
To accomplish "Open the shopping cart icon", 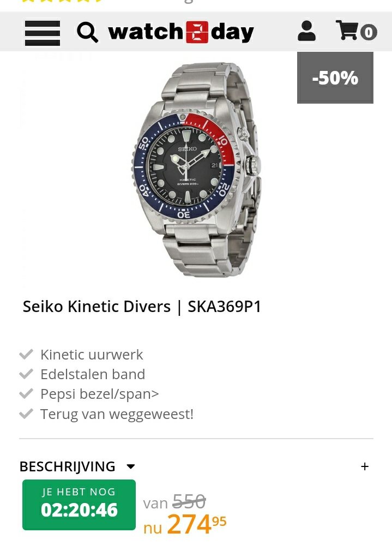I will pos(347,30).
